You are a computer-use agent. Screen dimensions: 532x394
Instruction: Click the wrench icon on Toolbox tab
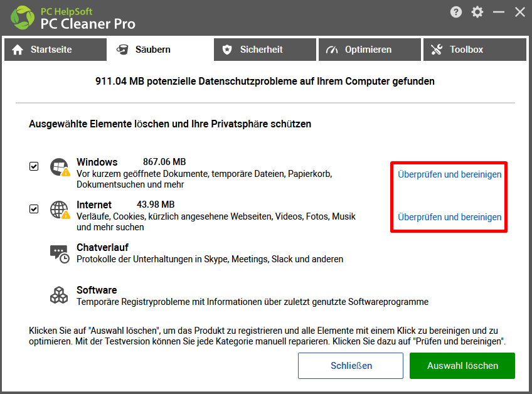tap(437, 50)
